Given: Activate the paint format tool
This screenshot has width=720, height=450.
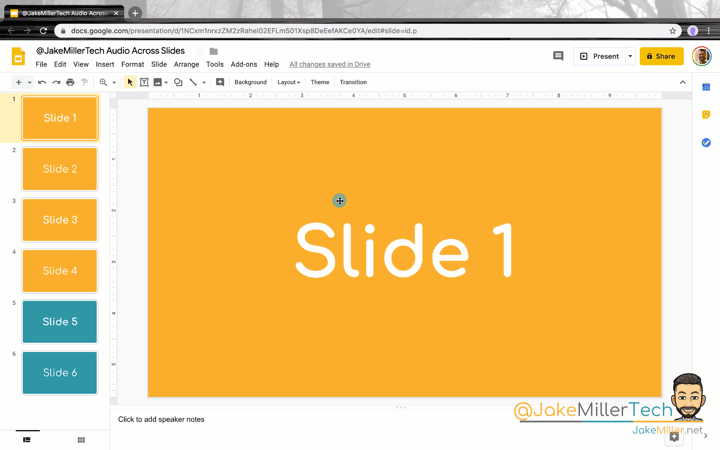Looking at the screenshot, I should pyautogui.click(x=84, y=82).
